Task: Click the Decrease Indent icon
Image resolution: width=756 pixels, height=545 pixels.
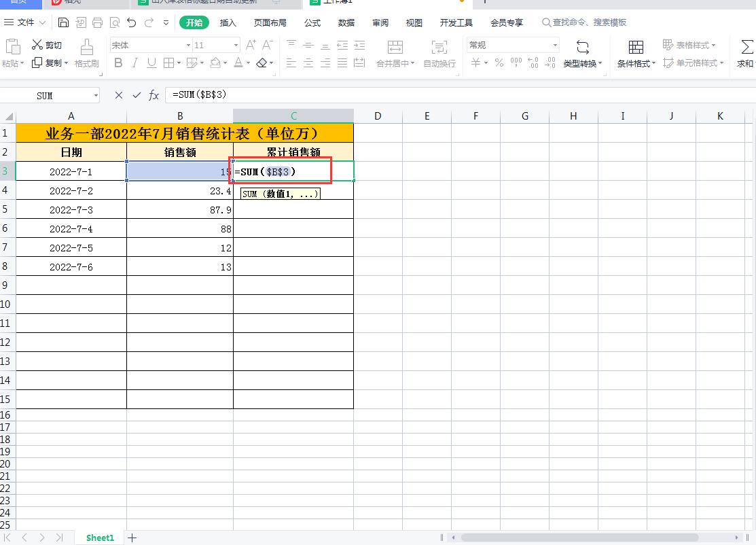Action: pos(342,45)
